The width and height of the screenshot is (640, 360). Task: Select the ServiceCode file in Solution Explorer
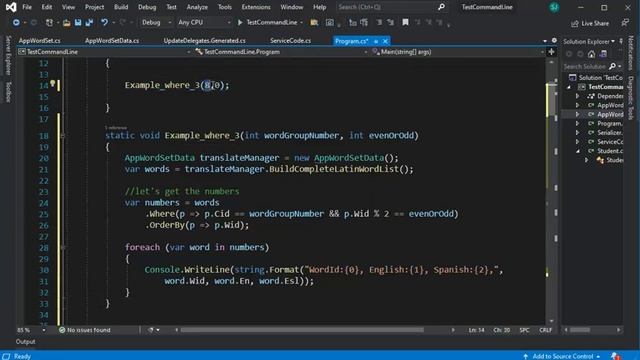click(x=610, y=142)
